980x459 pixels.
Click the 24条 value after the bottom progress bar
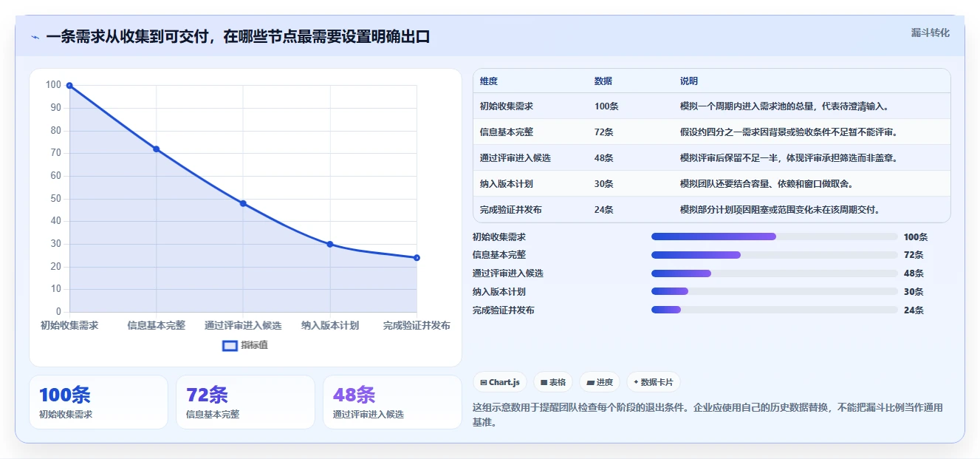[914, 310]
